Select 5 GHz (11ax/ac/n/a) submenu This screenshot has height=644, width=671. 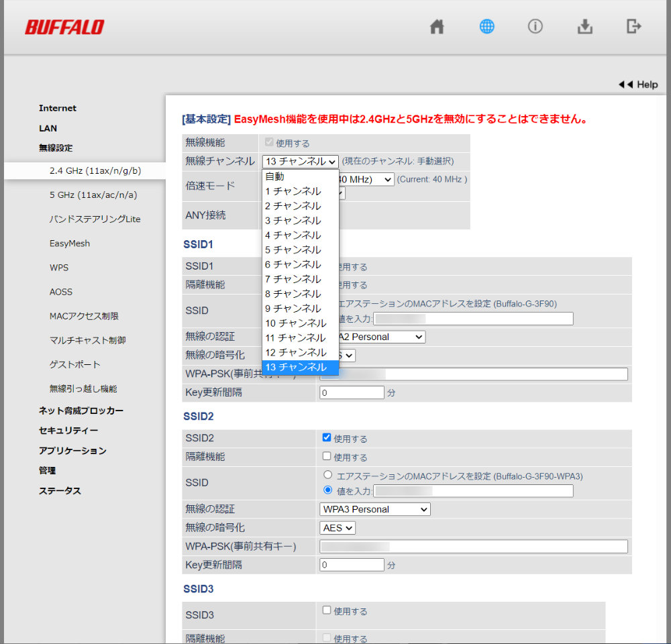(93, 195)
